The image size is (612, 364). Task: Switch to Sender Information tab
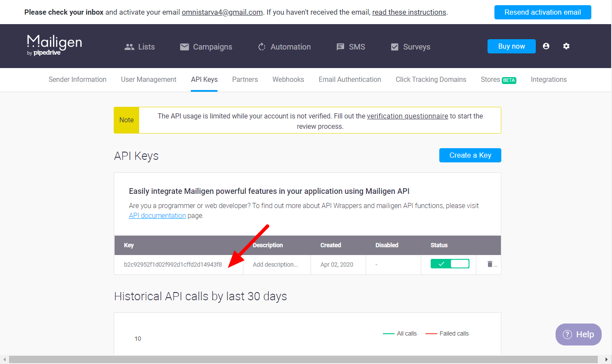point(78,80)
